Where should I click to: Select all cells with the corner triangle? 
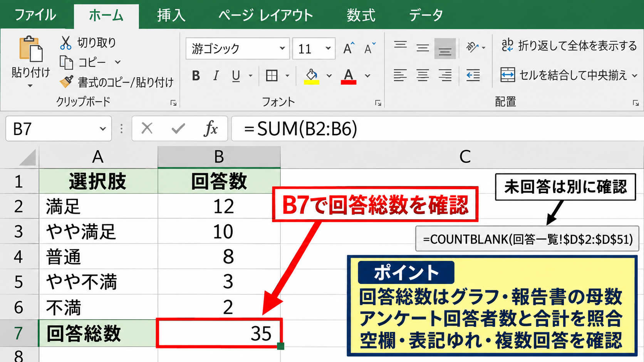click(x=28, y=157)
